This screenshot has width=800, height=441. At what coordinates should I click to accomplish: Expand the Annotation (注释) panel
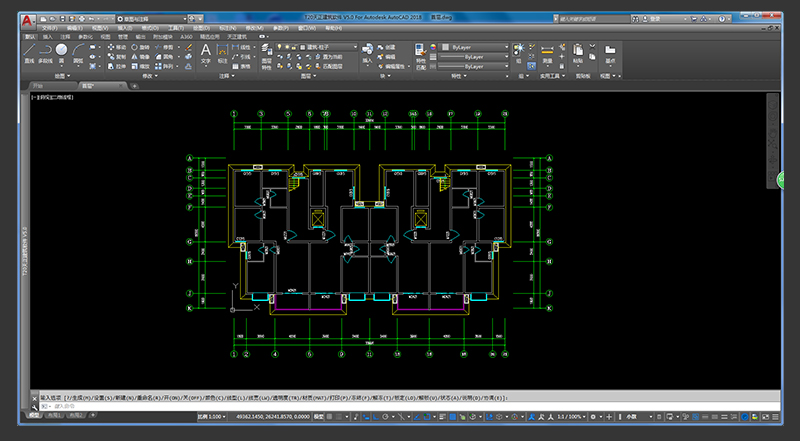tap(227, 76)
